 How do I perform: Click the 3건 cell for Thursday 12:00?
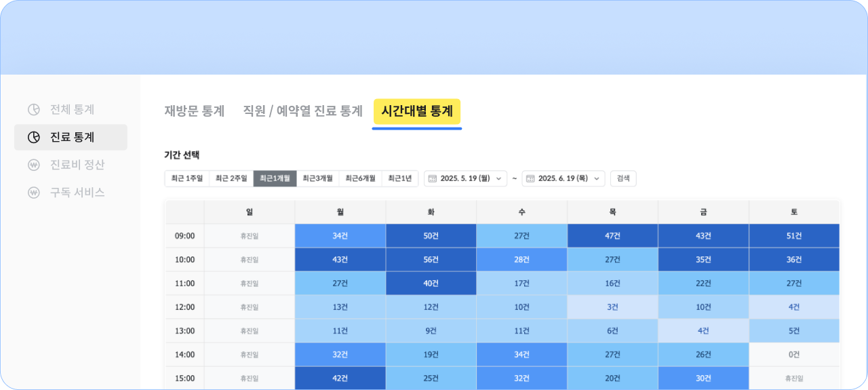click(x=613, y=307)
